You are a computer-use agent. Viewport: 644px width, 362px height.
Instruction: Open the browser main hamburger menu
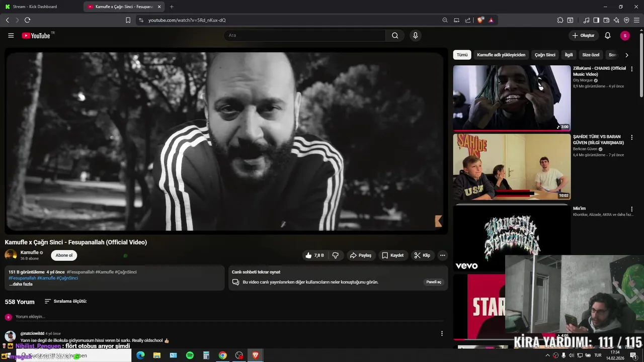click(637, 20)
